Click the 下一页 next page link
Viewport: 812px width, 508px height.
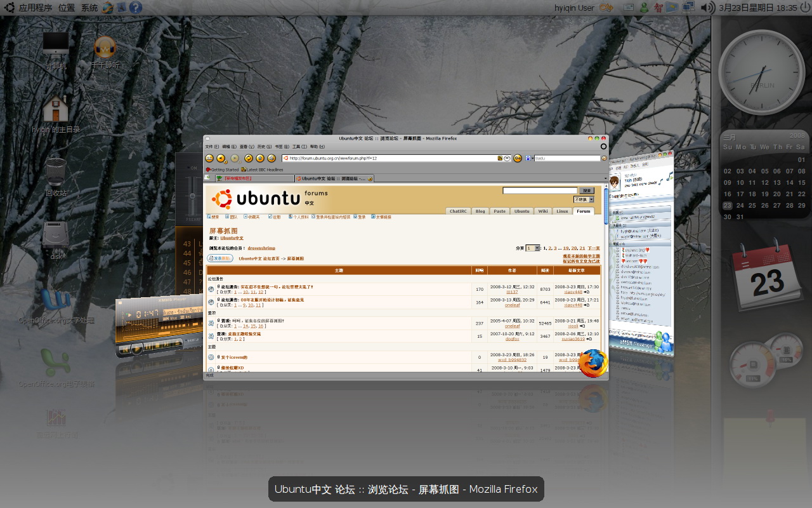(593, 248)
